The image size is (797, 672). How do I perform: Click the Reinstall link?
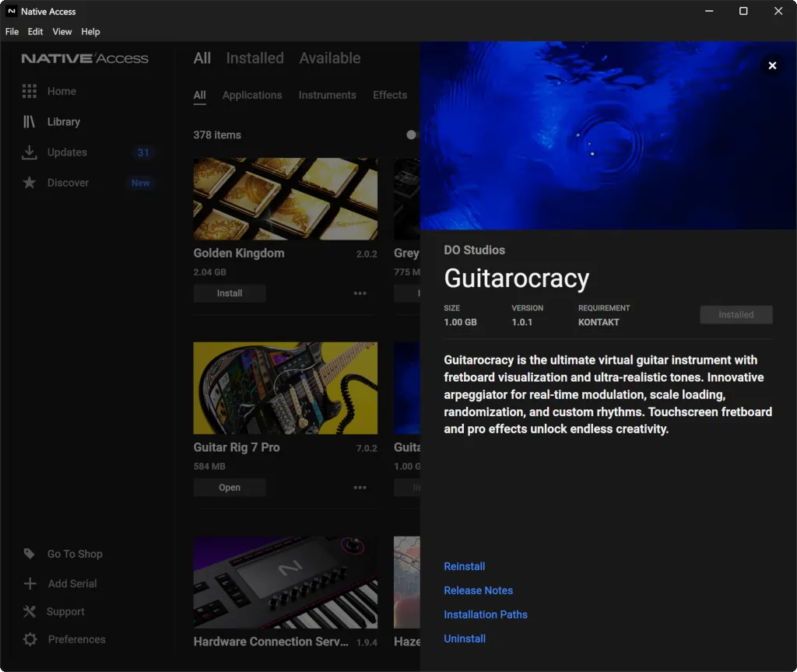click(464, 566)
